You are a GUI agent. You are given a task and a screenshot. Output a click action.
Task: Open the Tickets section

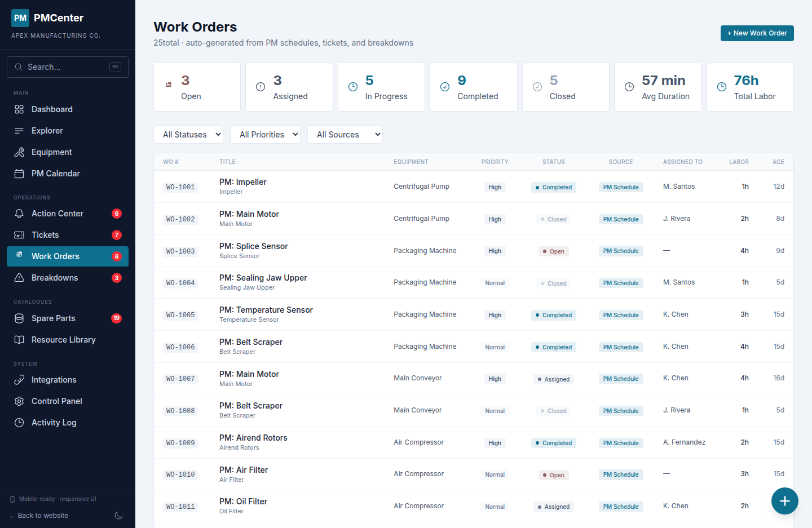(x=45, y=235)
